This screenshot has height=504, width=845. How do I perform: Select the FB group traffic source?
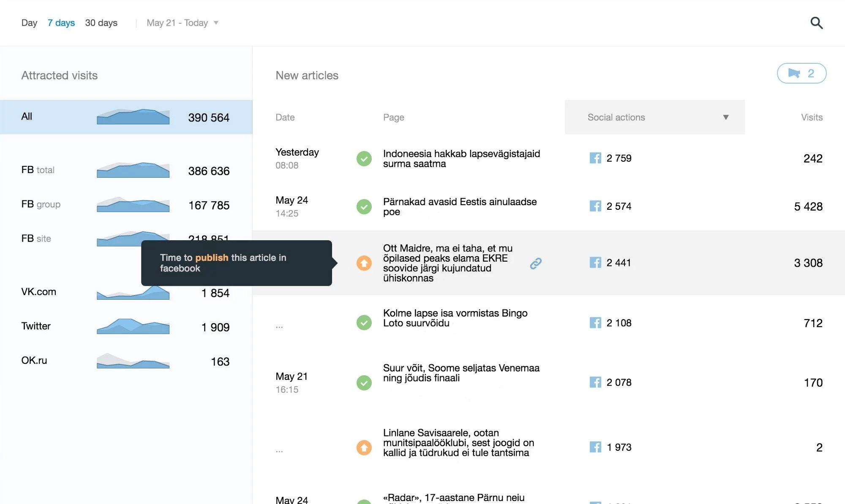coord(126,205)
